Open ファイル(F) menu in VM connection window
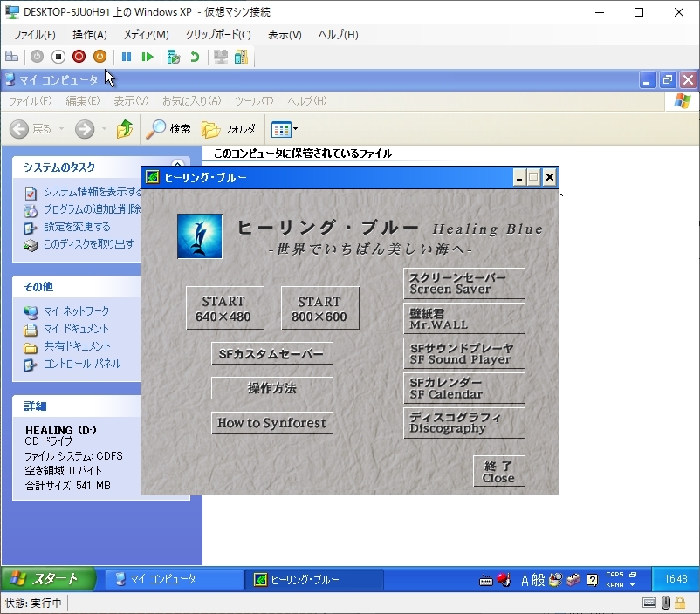The height and width of the screenshot is (614, 700). click(34, 35)
